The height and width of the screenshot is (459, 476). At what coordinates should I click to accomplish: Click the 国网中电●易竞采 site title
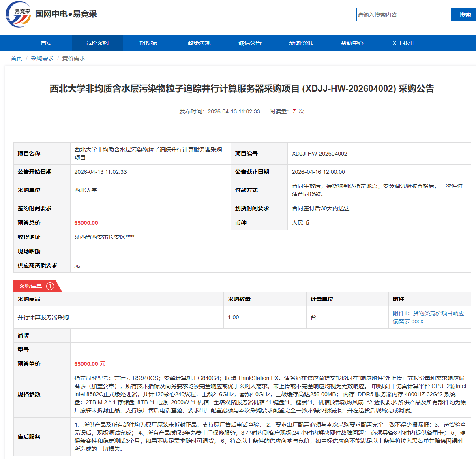point(66,14)
